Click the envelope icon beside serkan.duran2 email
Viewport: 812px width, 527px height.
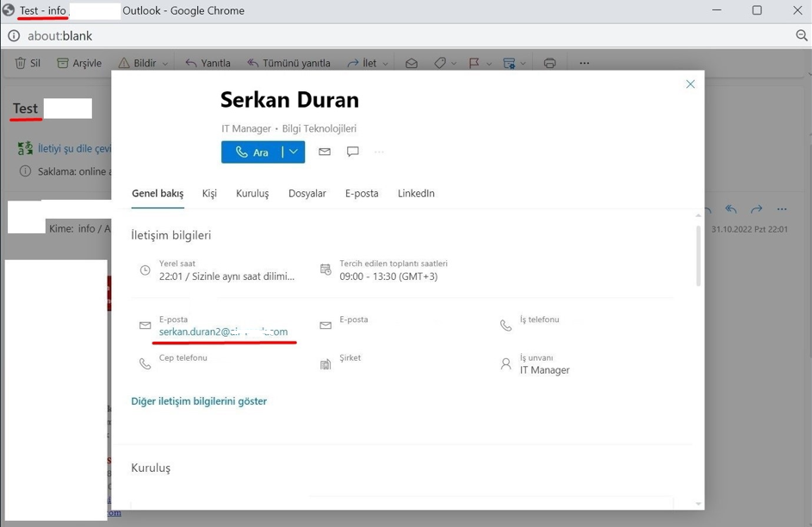145,325
